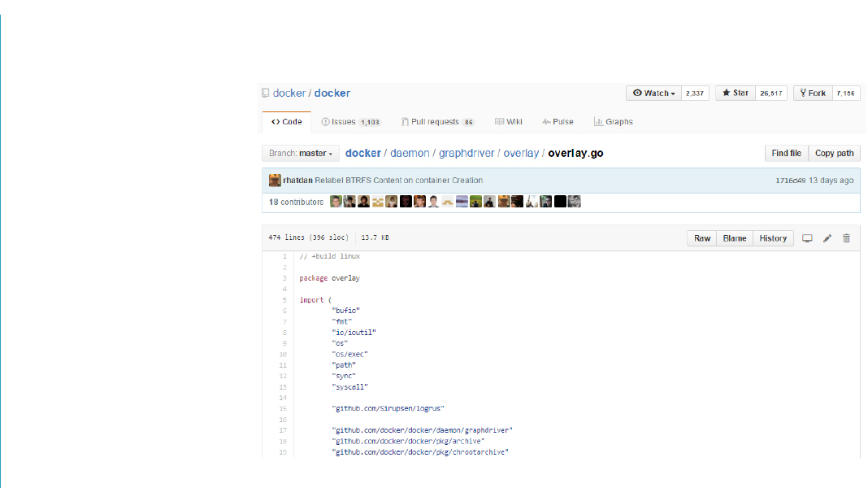Click "github.com/Sirupsen/logrus" import
The width and height of the screenshot is (868, 488).
(388, 409)
